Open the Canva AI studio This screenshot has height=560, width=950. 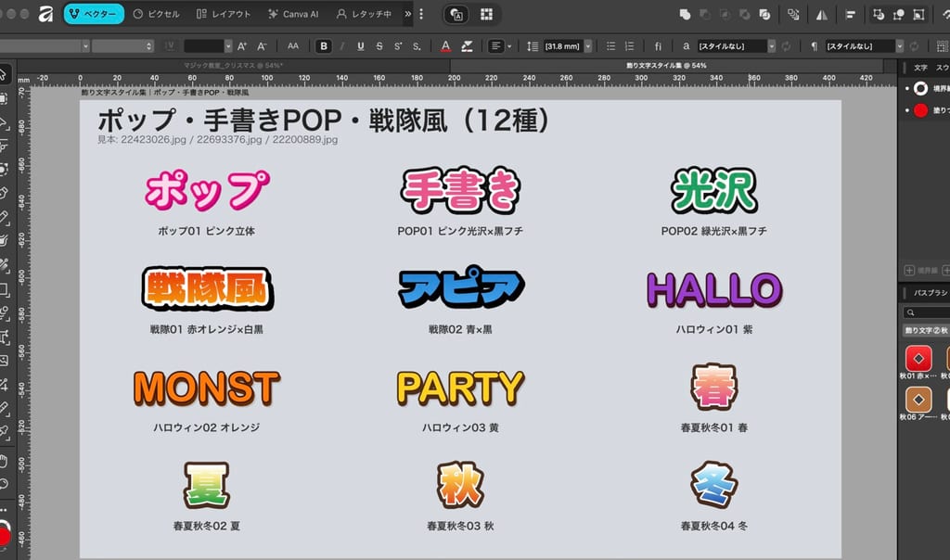[293, 14]
